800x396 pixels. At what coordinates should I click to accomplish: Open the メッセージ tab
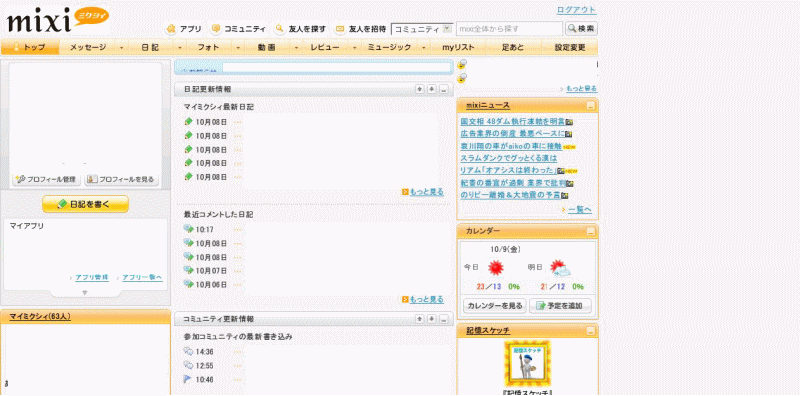tap(88, 47)
